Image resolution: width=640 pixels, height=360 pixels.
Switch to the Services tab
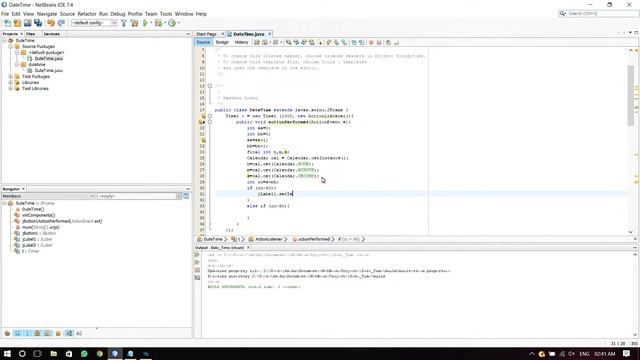click(51, 34)
